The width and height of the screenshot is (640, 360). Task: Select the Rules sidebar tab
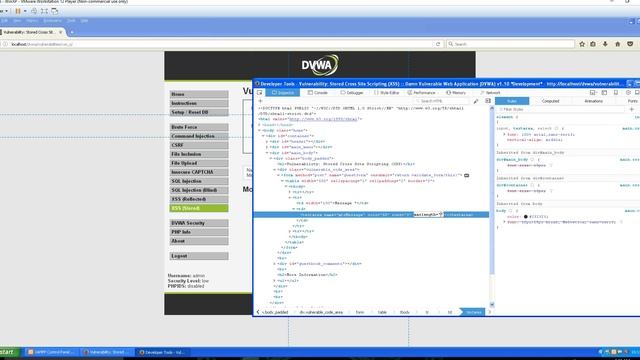[x=512, y=101]
